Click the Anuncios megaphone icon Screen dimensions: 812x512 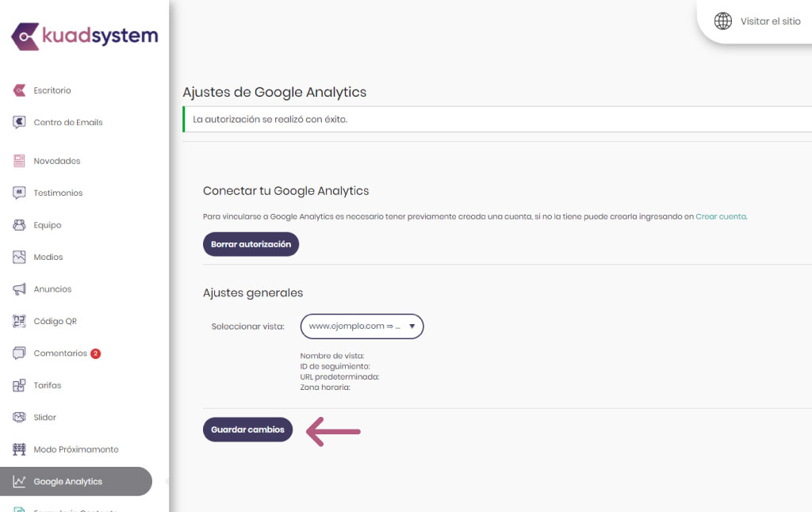click(19, 289)
